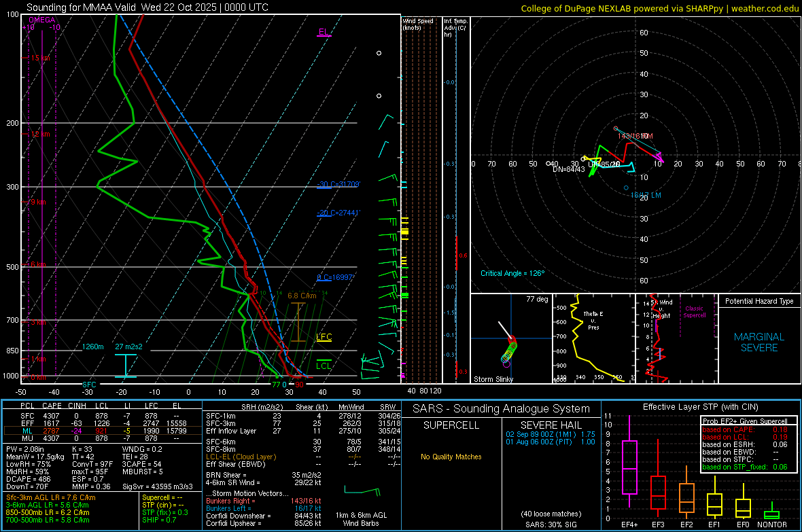The image size is (802, 532).
Task: Click the STP (fix) = 0.3 value
Action: click(x=165, y=512)
